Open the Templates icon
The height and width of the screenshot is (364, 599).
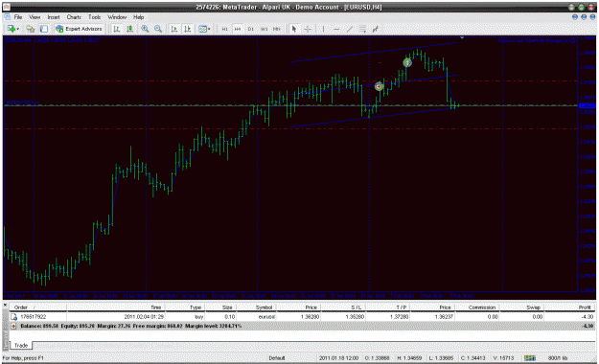click(202, 29)
